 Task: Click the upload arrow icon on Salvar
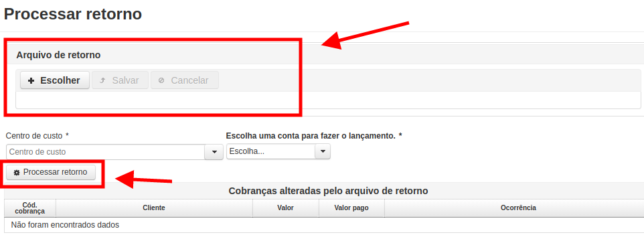[102, 81]
